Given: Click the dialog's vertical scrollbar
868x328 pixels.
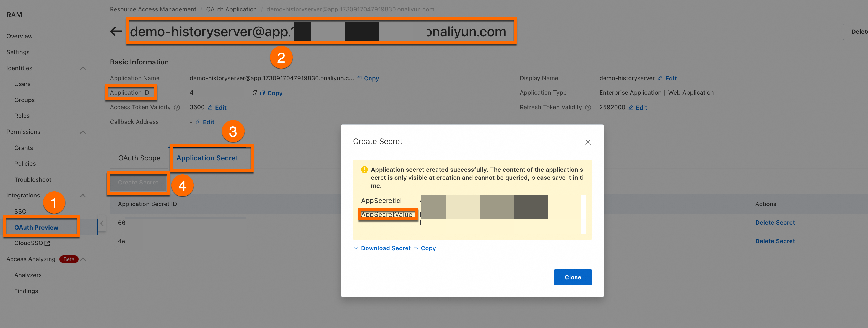Looking at the screenshot, I should click(x=583, y=214).
